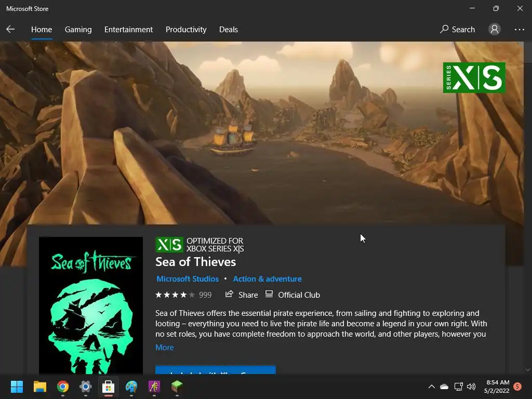Open the Windows Start menu
The image size is (532, 399).
coord(17,387)
